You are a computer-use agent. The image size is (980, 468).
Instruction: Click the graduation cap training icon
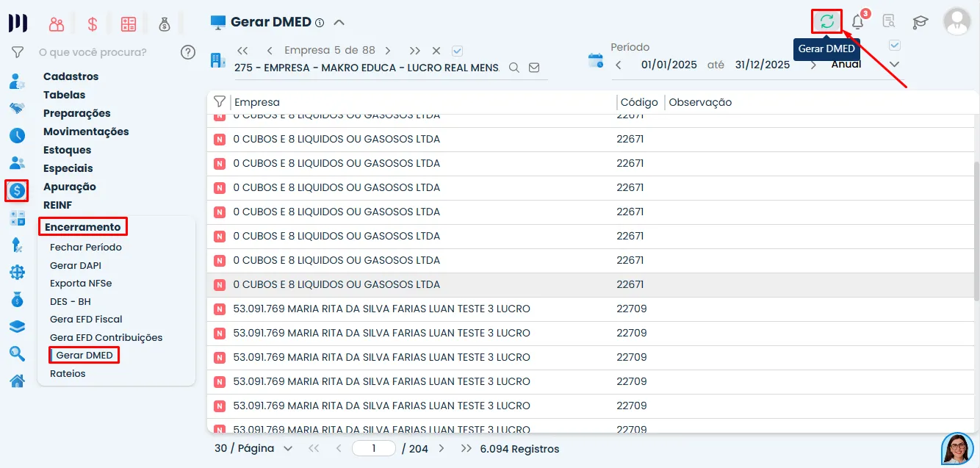point(920,22)
